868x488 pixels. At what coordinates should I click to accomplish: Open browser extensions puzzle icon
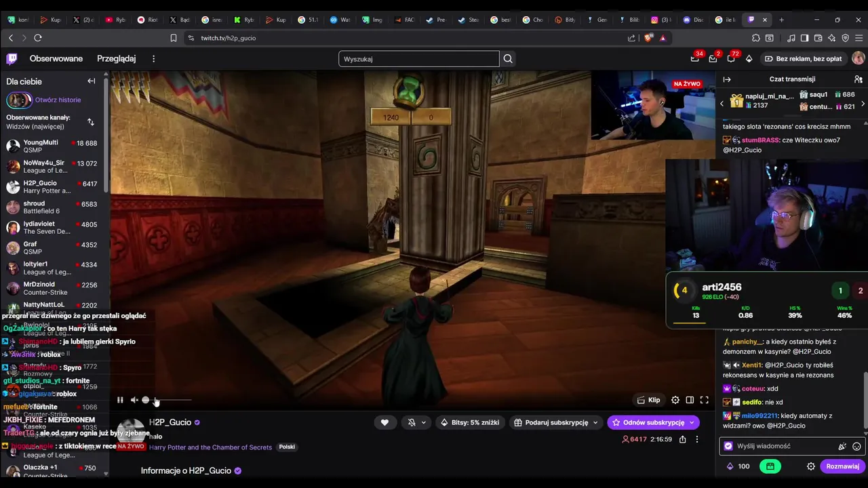pos(756,38)
